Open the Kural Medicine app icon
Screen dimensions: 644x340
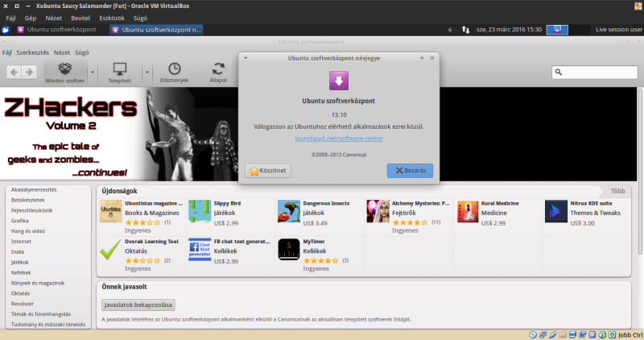coord(468,211)
